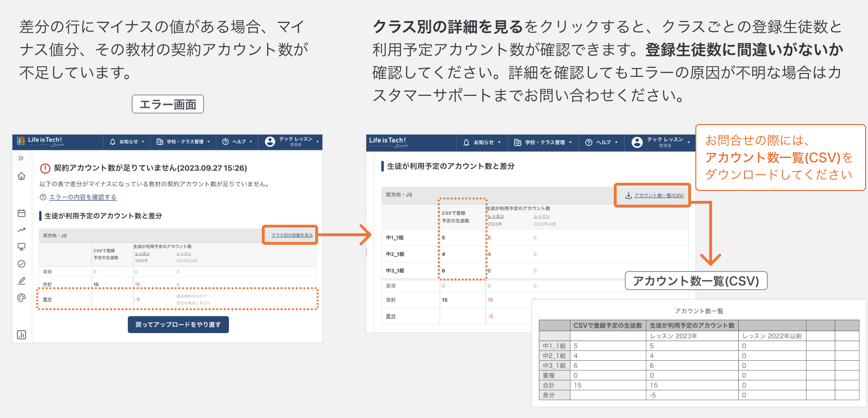Open お知らせ dropdown on the error screen
This screenshot has height=418, width=868.
click(x=127, y=142)
